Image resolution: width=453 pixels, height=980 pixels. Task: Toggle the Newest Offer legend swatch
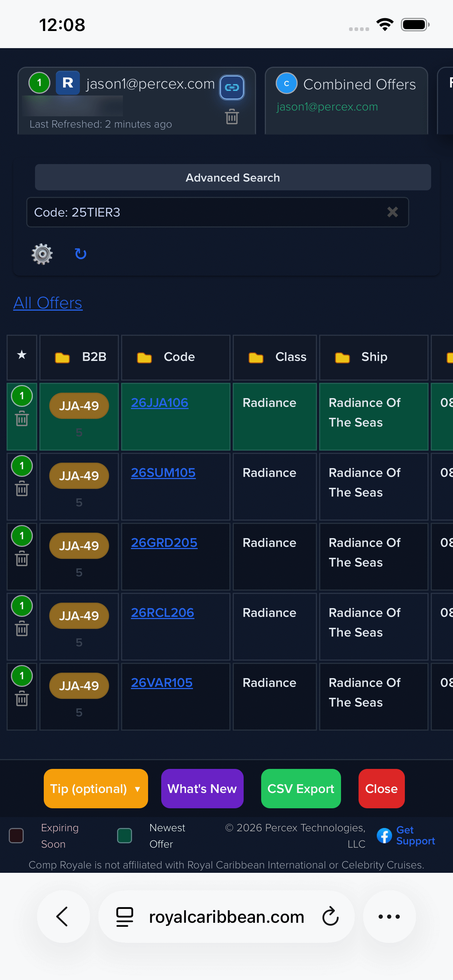click(x=124, y=835)
